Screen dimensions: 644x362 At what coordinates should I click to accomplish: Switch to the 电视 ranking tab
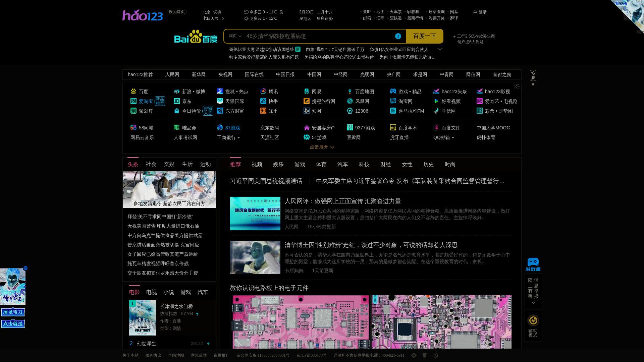tap(151, 292)
